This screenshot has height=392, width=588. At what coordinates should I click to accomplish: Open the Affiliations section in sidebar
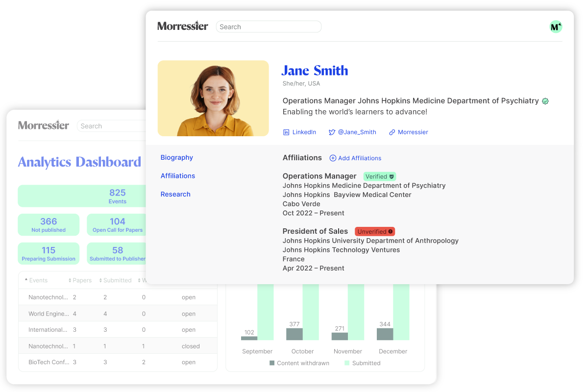coord(178,176)
